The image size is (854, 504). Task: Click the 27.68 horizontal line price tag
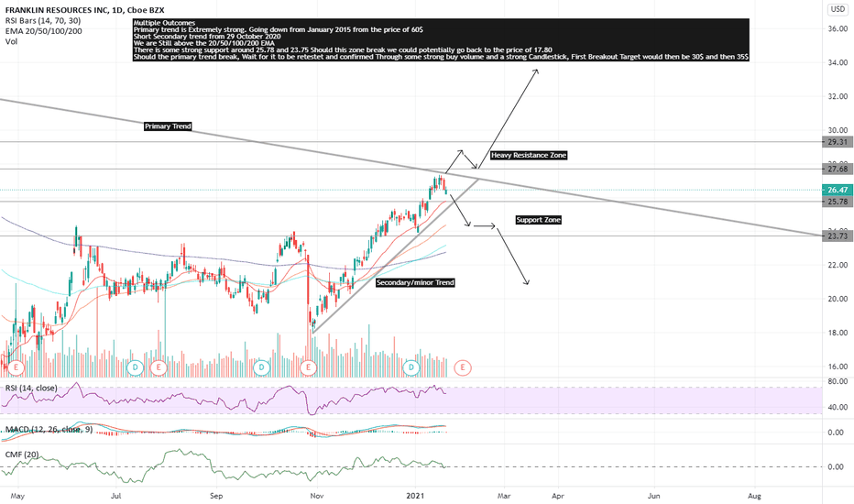click(x=837, y=169)
